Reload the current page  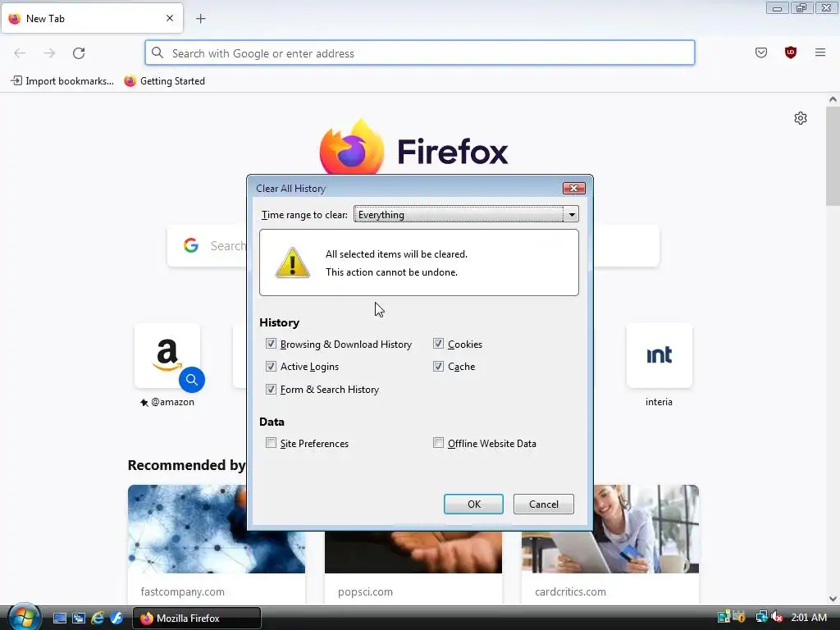tap(79, 53)
